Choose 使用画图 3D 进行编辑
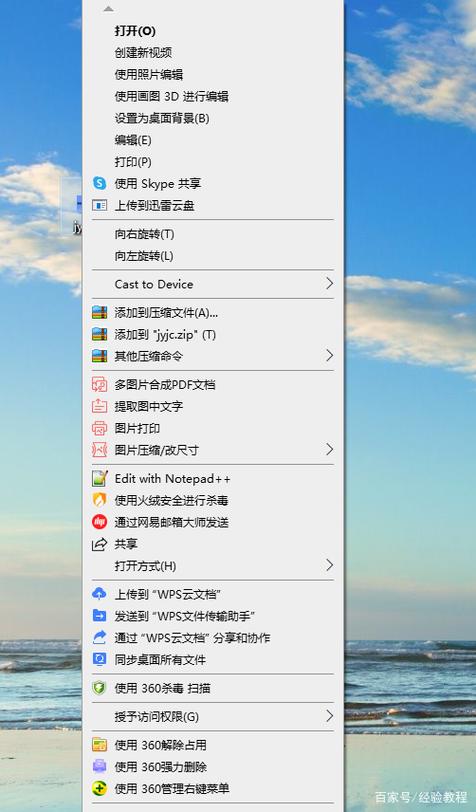476x812 pixels. tap(171, 96)
